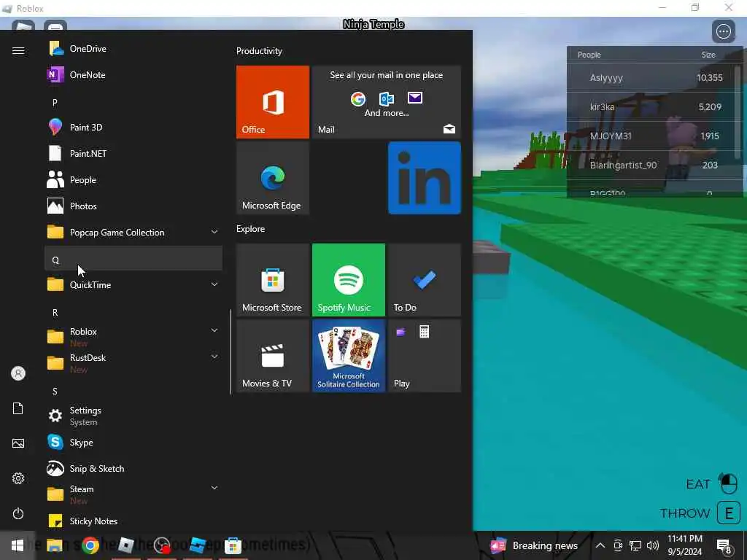Screen dimensions: 747x560
Task: Open File Explorer from taskbar
Action: 54,545
